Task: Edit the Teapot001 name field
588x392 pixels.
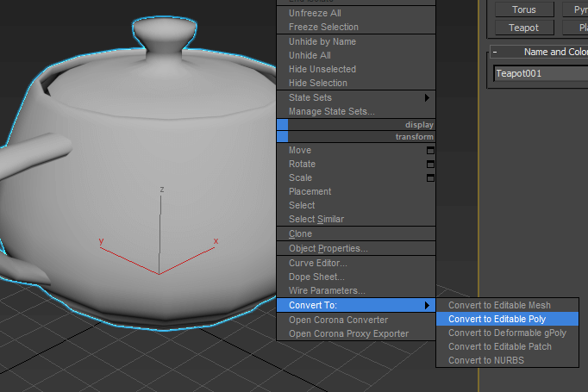Action: (541, 73)
